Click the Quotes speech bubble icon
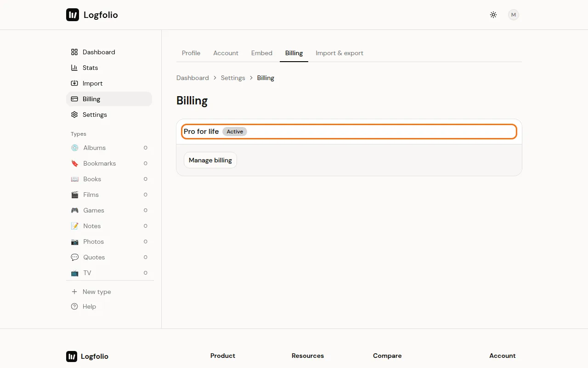 tap(74, 257)
